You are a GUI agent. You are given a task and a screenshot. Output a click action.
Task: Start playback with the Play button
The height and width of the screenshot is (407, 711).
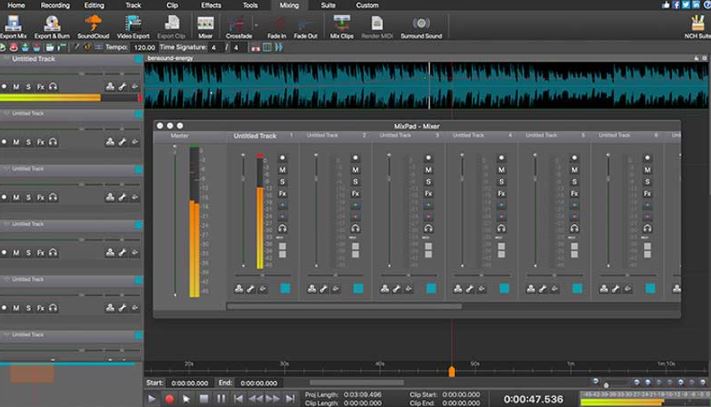(152, 399)
